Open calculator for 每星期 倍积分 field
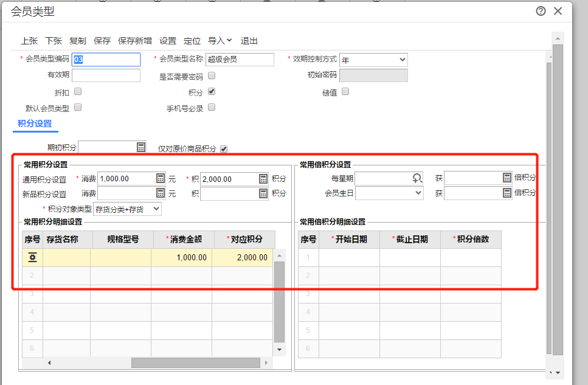 (x=507, y=178)
